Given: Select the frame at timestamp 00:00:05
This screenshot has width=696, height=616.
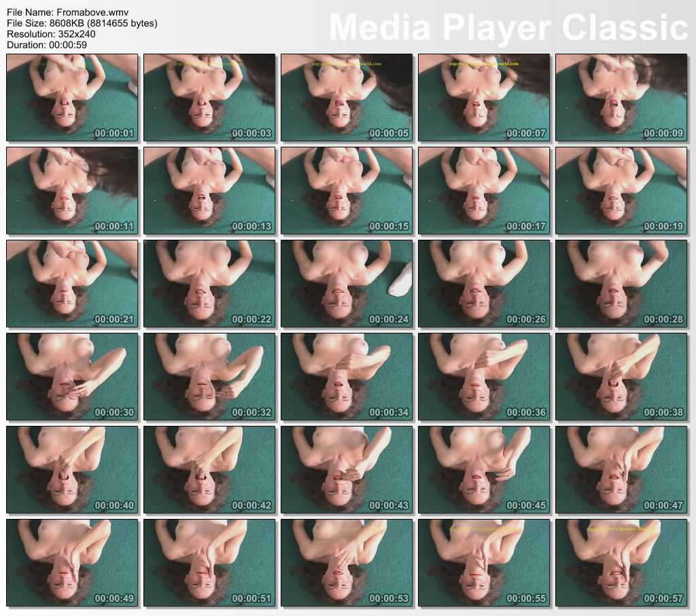Looking at the screenshot, I should tap(347, 98).
